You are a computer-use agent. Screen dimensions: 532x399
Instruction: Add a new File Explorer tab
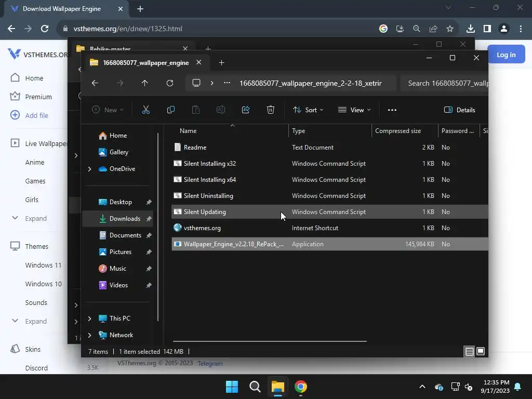tap(221, 62)
